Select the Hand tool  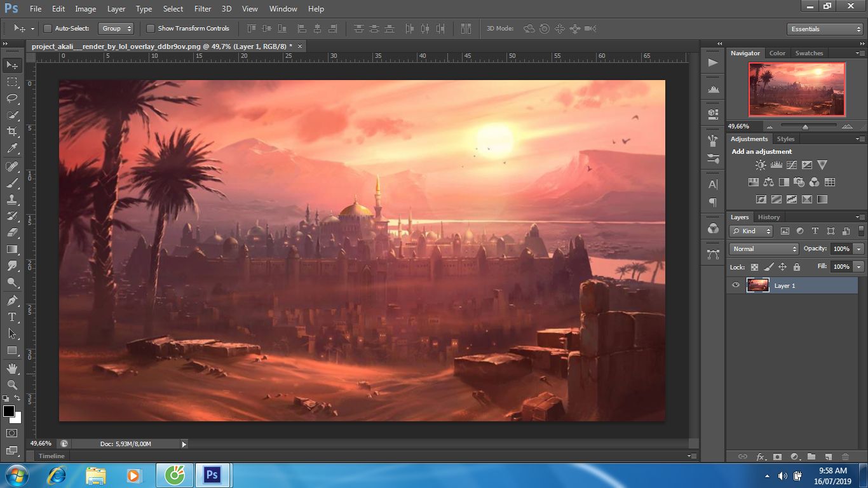[12, 369]
